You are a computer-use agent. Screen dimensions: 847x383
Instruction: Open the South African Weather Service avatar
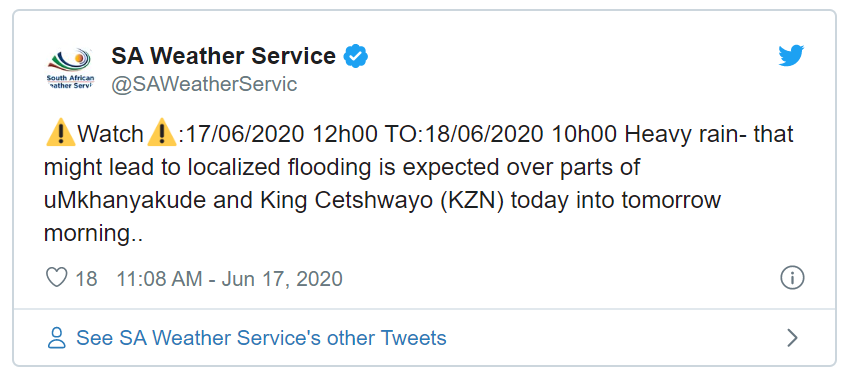pos(71,70)
